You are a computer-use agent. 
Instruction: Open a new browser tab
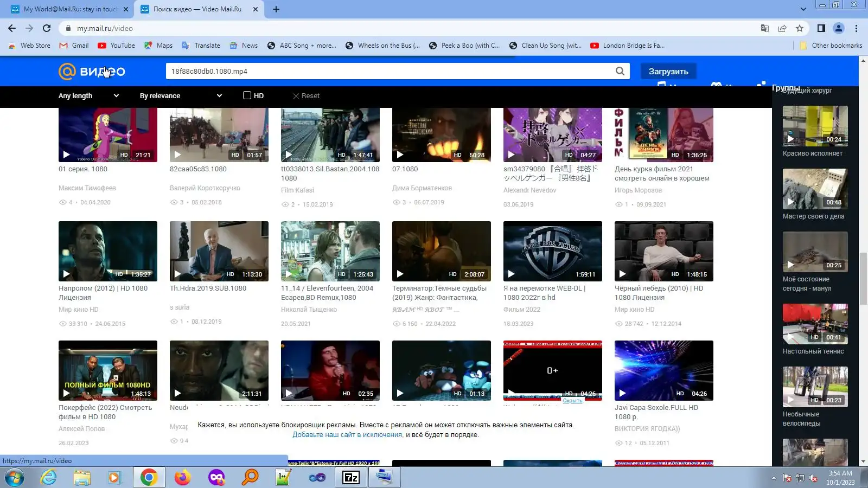(276, 9)
